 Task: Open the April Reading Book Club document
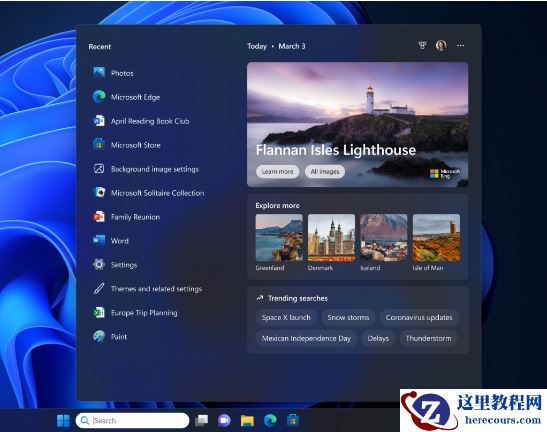click(141, 121)
